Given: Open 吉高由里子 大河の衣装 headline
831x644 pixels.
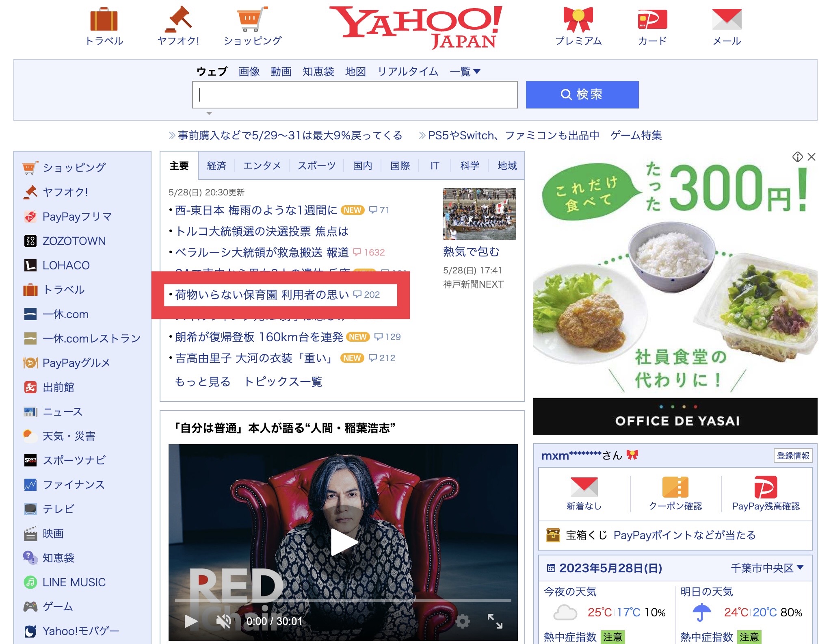Looking at the screenshot, I should click(254, 358).
